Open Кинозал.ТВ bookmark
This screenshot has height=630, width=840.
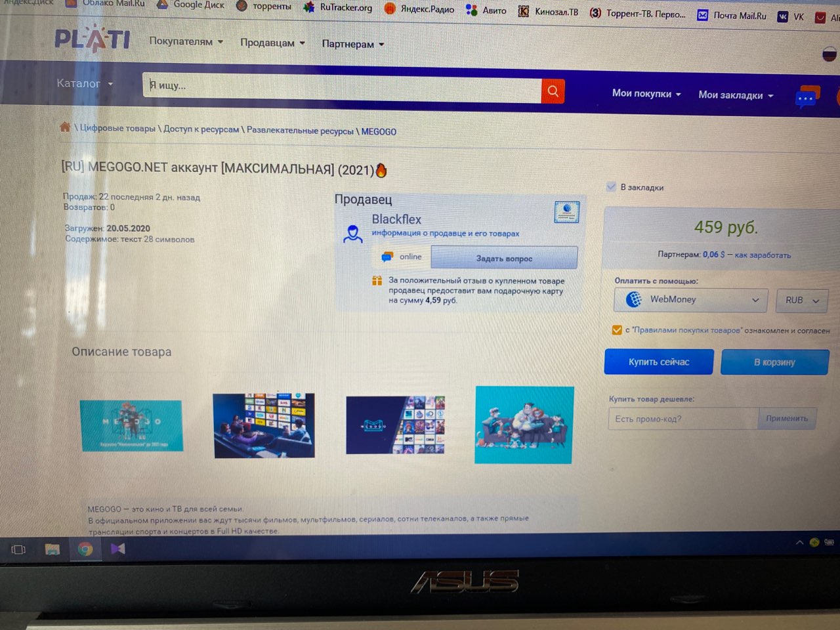(x=549, y=12)
